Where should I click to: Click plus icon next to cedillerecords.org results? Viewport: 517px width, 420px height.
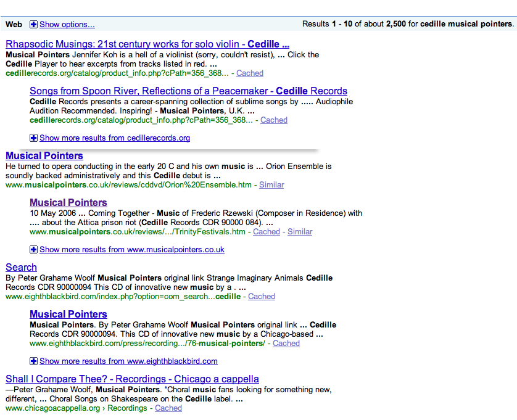34,138
